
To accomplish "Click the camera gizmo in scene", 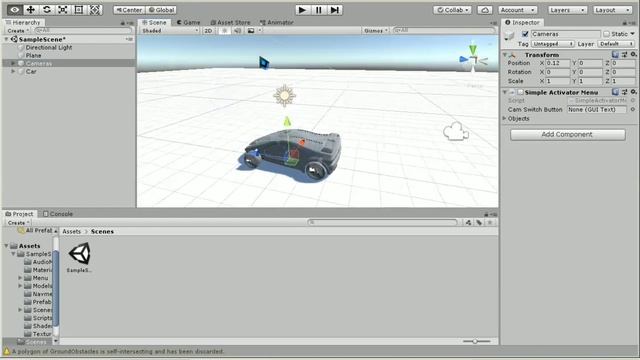I will tap(456, 131).
